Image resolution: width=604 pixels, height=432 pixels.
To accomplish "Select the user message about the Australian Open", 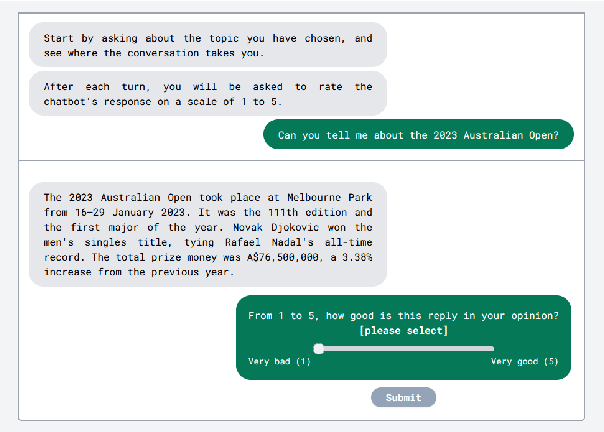I will 418,135.
